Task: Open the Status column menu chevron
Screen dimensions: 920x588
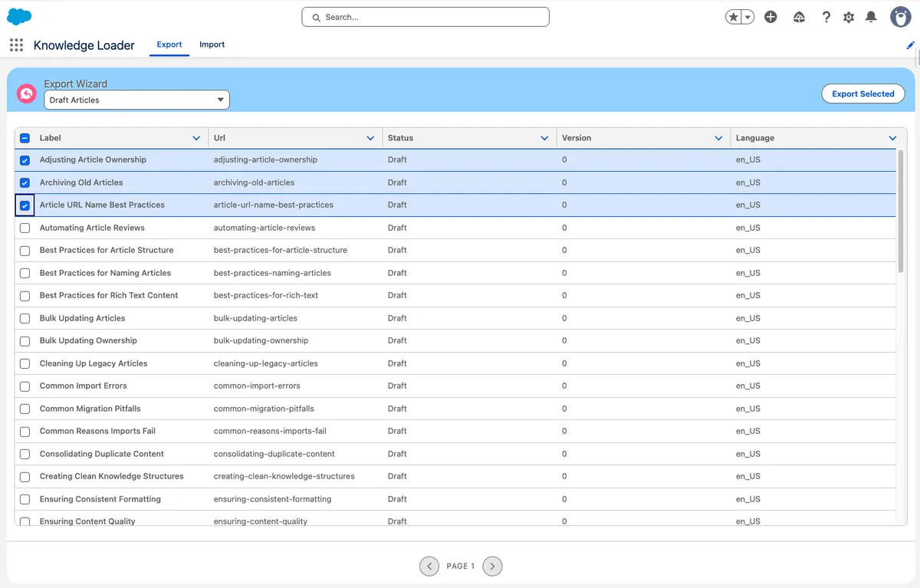Action: click(544, 138)
